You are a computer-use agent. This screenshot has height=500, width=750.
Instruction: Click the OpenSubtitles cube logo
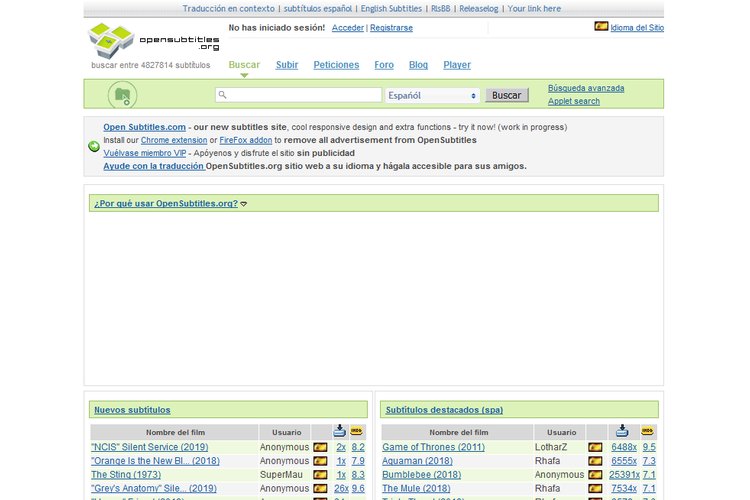tap(111, 40)
